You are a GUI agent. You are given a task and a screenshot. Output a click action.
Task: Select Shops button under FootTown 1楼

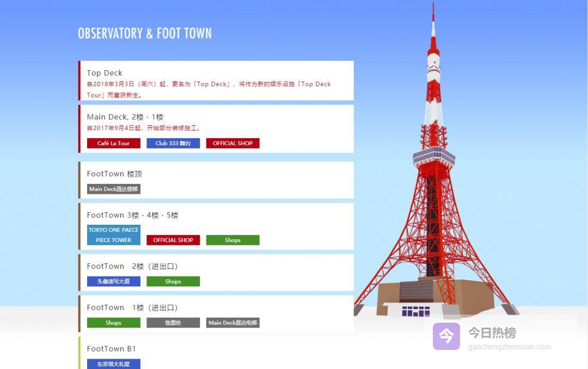point(113,323)
